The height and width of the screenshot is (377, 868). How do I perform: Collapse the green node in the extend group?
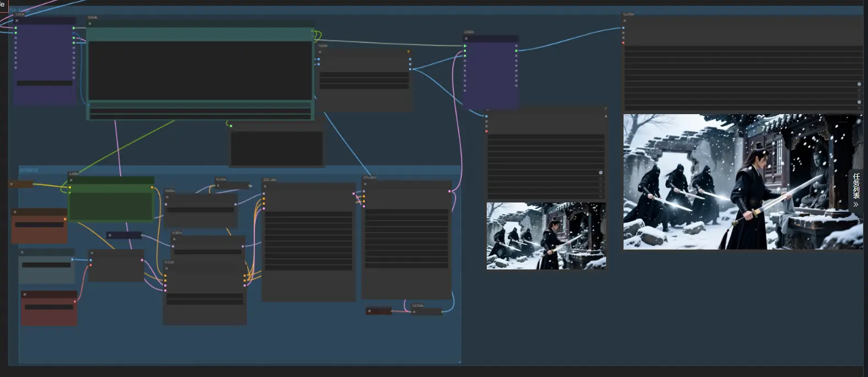pyautogui.click(x=72, y=180)
